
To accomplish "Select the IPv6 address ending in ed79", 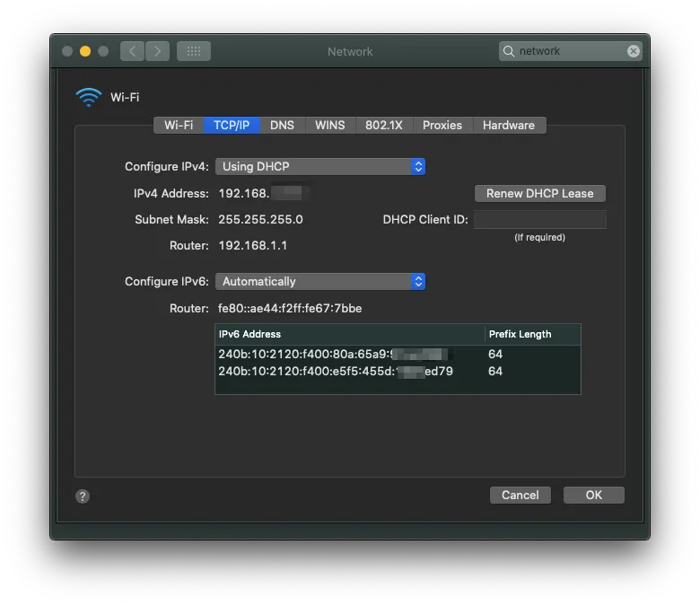I will [336, 371].
